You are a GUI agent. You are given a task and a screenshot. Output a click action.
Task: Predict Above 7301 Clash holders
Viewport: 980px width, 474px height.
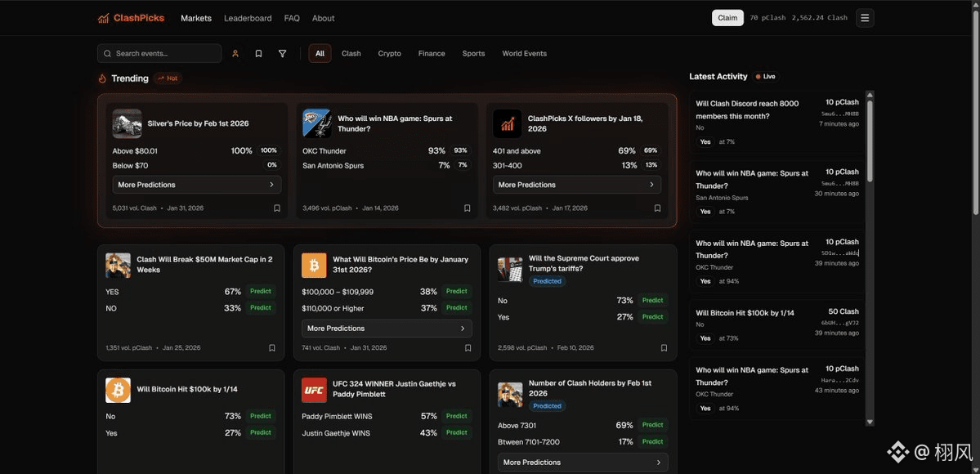(652, 425)
